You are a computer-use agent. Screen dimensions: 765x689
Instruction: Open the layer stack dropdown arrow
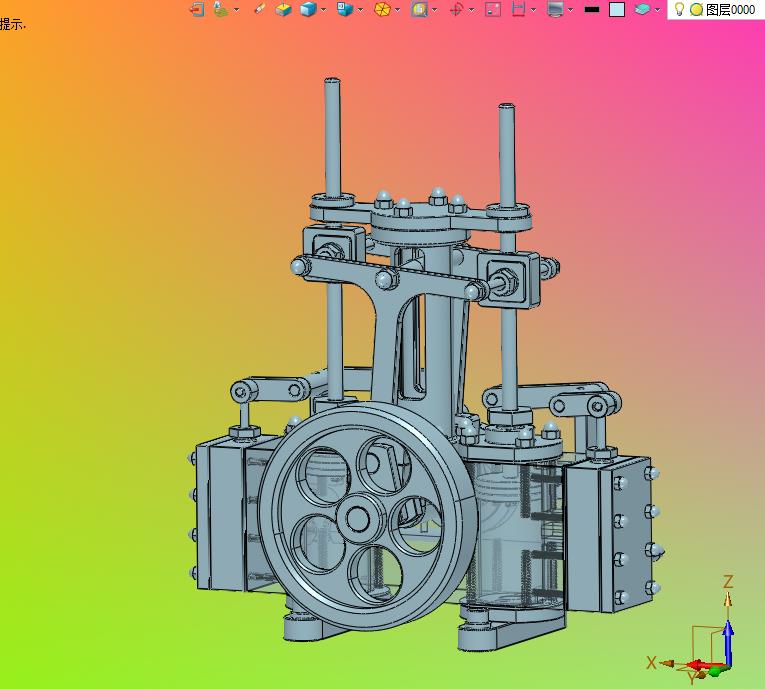657,10
